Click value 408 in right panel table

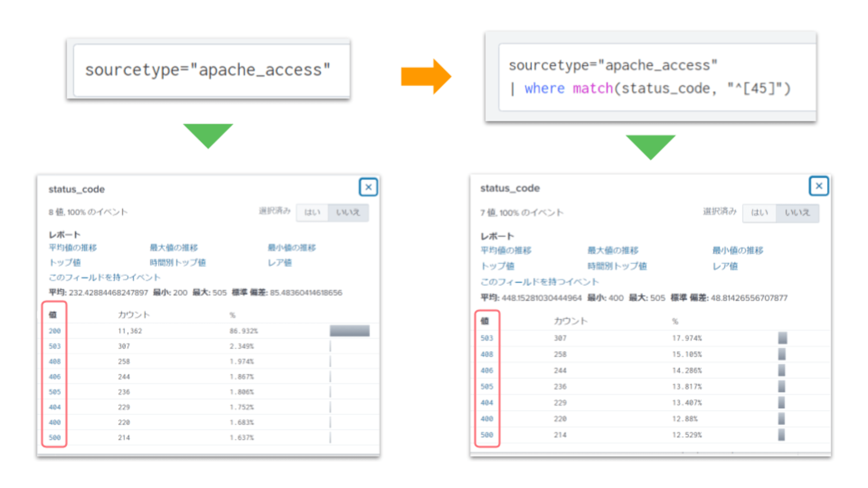(x=487, y=354)
